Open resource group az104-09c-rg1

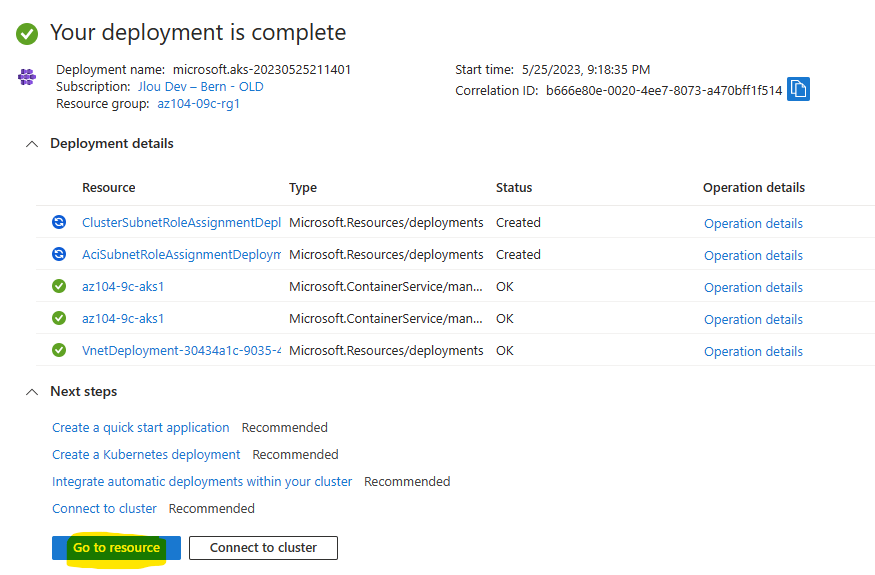tap(199, 104)
